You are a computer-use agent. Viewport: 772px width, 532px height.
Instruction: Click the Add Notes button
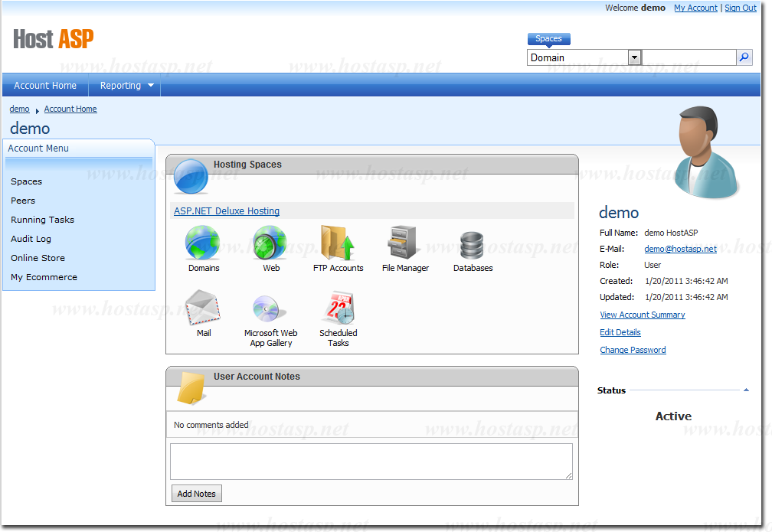point(197,494)
